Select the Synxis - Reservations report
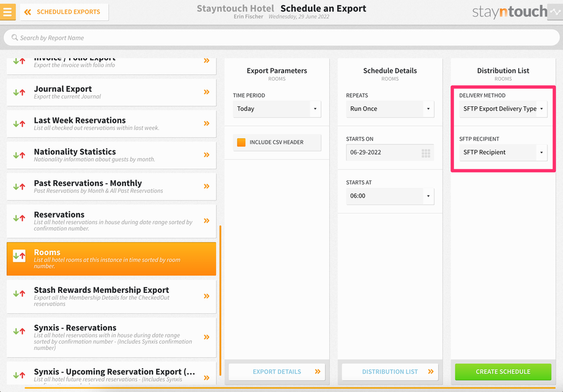Viewport: 563px width, 392px height. click(111, 337)
